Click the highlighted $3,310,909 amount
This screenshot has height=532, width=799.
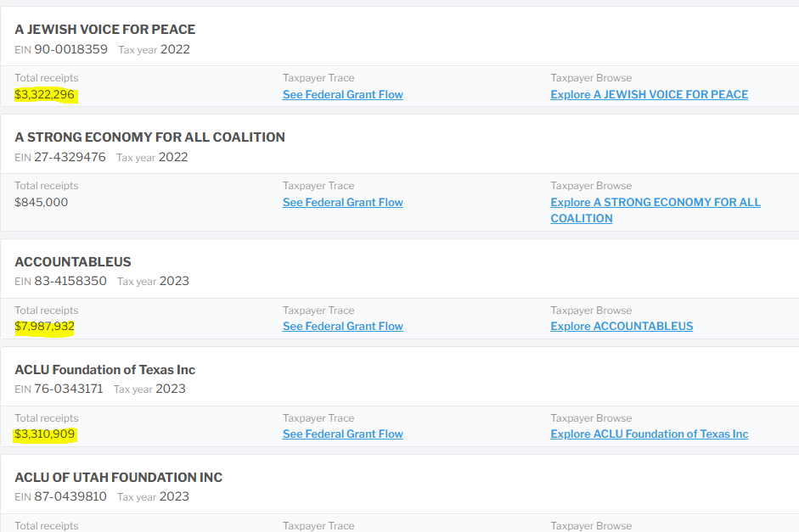46,434
